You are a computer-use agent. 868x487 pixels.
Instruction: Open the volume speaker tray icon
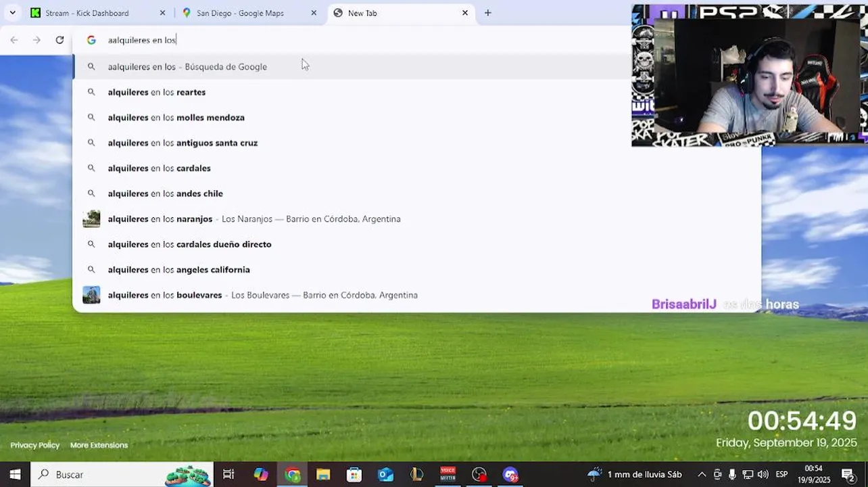point(763,474)
